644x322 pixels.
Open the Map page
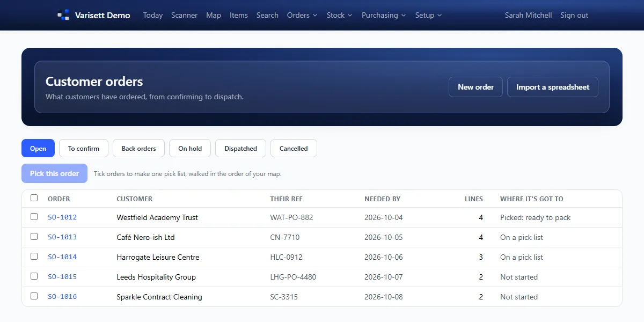click(x=214, y=15)
